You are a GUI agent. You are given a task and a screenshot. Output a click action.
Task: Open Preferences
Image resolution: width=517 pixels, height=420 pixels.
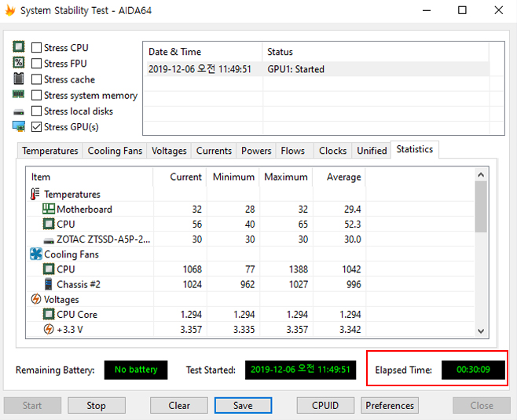click(x=390, y=405)
